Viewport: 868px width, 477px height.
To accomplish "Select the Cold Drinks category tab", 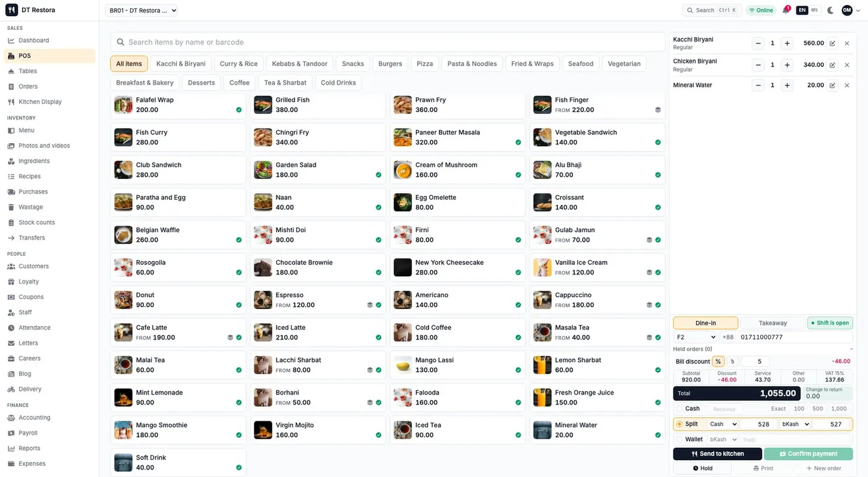I will point(339,83).
